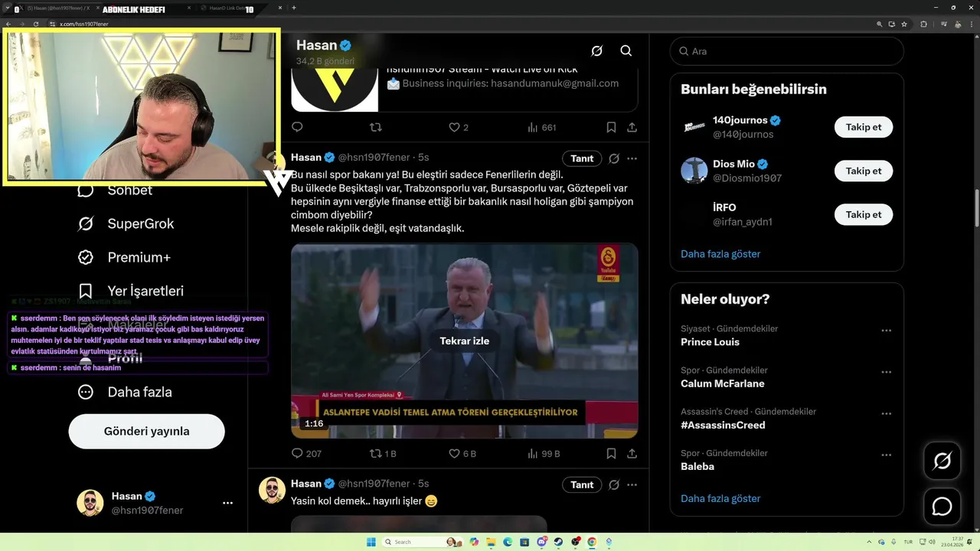Click Tanıt on the Yasin kol post
This screenshot has height=551, width=980.
582,484
